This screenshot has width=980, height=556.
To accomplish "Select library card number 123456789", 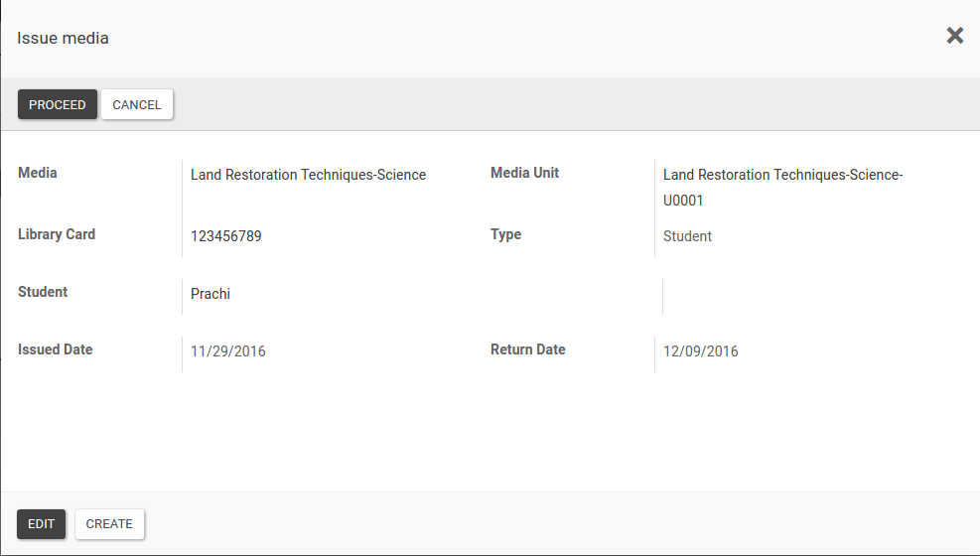I will [226, 236].
